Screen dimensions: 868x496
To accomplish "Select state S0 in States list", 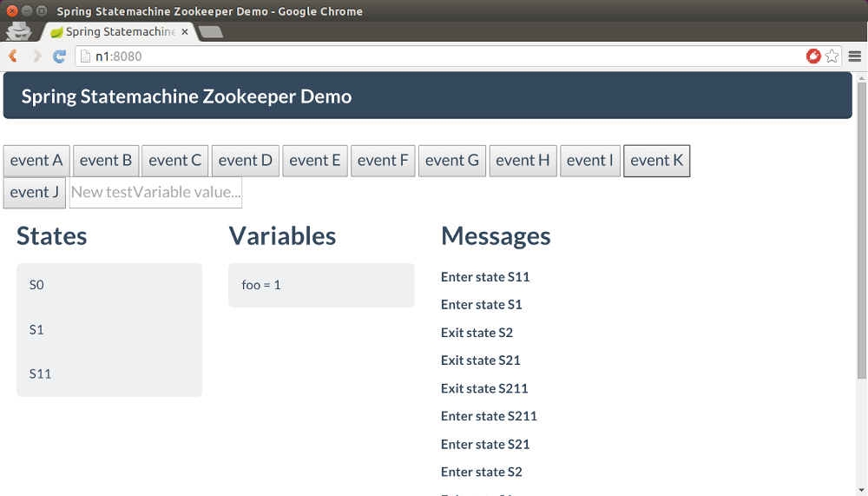I will point(36,285).
